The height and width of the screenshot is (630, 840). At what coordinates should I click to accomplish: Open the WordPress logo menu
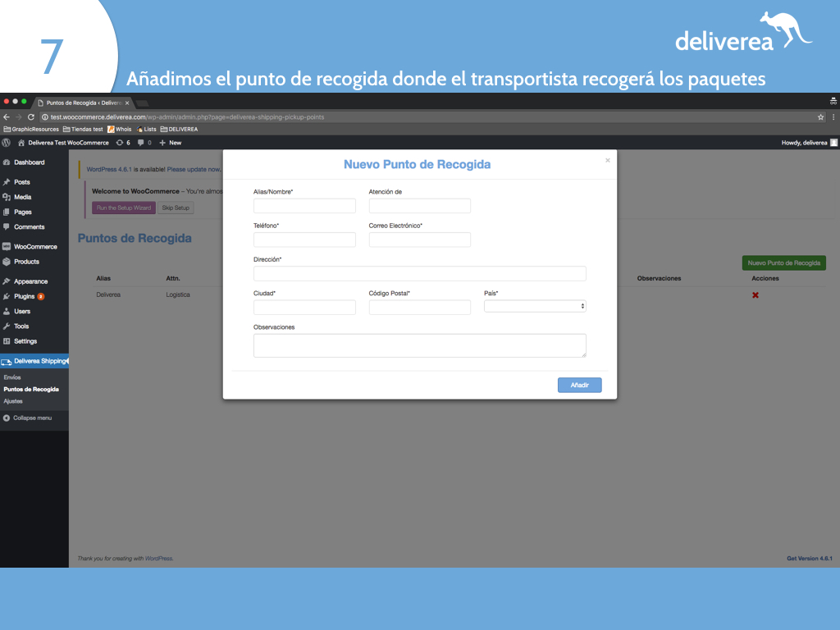click(7, 143)
